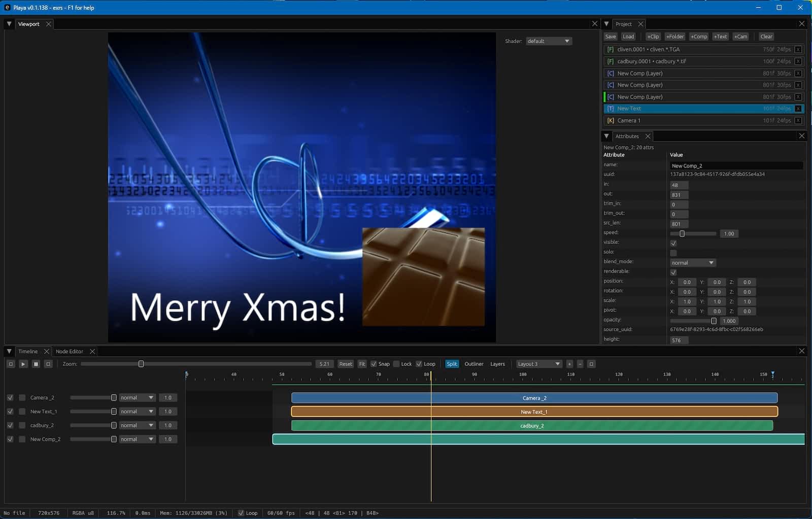Viewport: 812px width, 519px height.
Task: Collapse the Viewport panel with its triangle
Action: [x=9, y=24]
